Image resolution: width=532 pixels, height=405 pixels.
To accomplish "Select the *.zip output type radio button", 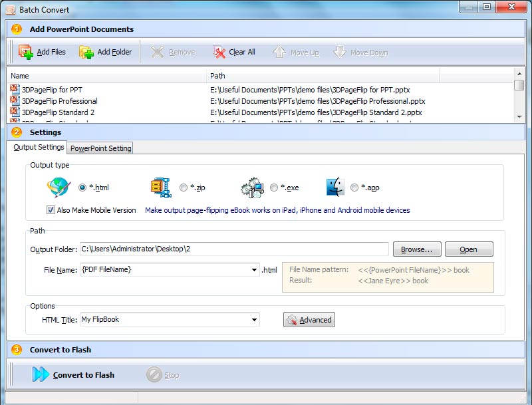I will [x=184, y=188].
